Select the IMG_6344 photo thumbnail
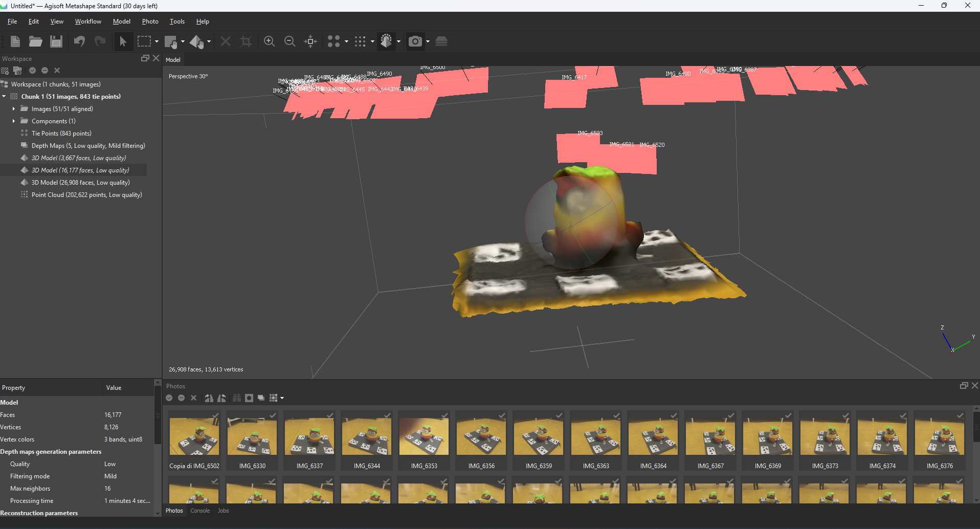This screenshot has width=980, height=529. (366, 440)
